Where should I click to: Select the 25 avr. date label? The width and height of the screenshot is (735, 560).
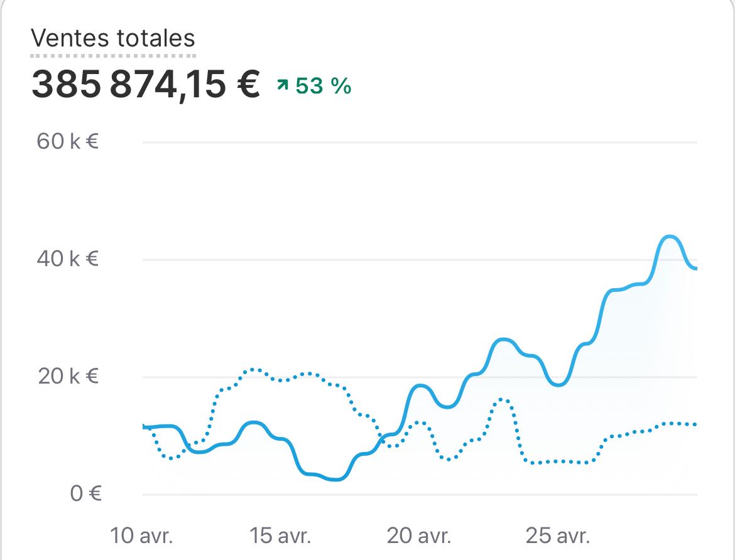pos(558,536)
